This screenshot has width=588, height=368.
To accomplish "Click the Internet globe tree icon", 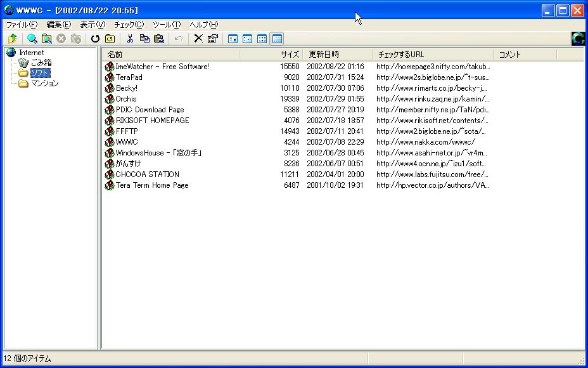I will (11, 53).
